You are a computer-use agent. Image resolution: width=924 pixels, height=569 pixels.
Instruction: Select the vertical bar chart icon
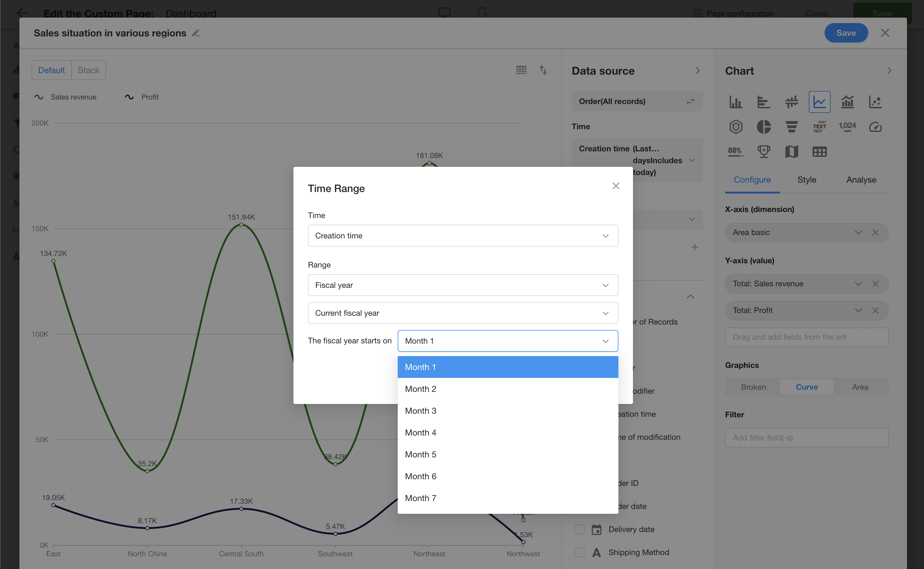point(735,102)
